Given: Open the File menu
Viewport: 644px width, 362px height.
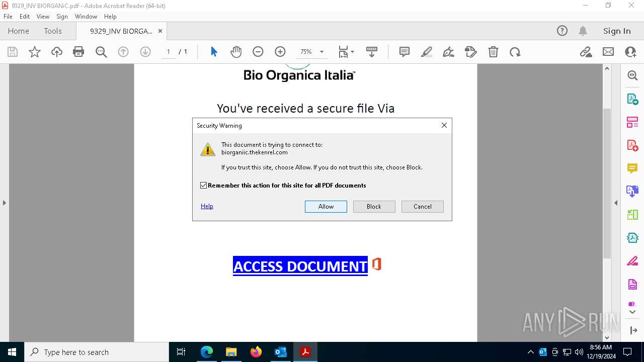Looking at the screenshot, I should [x=8, y=16].
